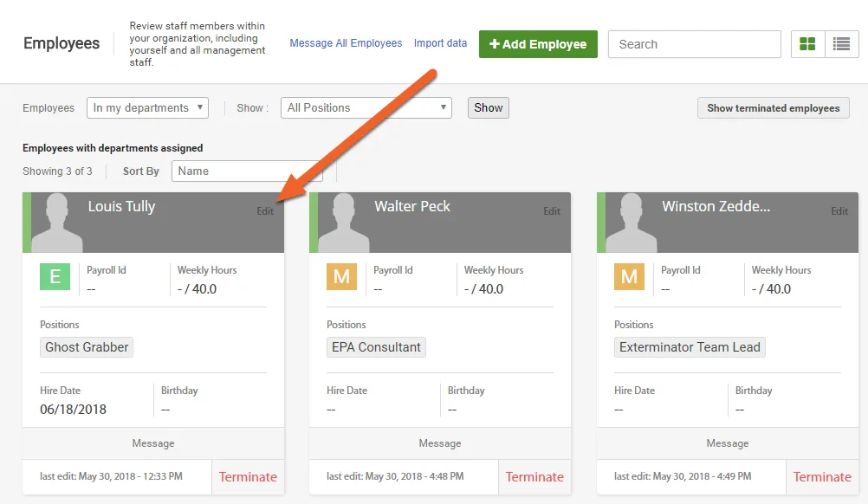This screenshot has width=868, height=504.
Task: Focus the Search input field
Action: point(694,44)
